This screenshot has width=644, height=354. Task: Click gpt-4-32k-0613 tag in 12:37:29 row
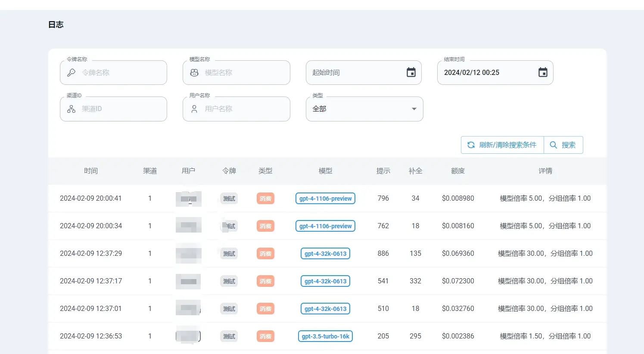[x=325, y=254]
